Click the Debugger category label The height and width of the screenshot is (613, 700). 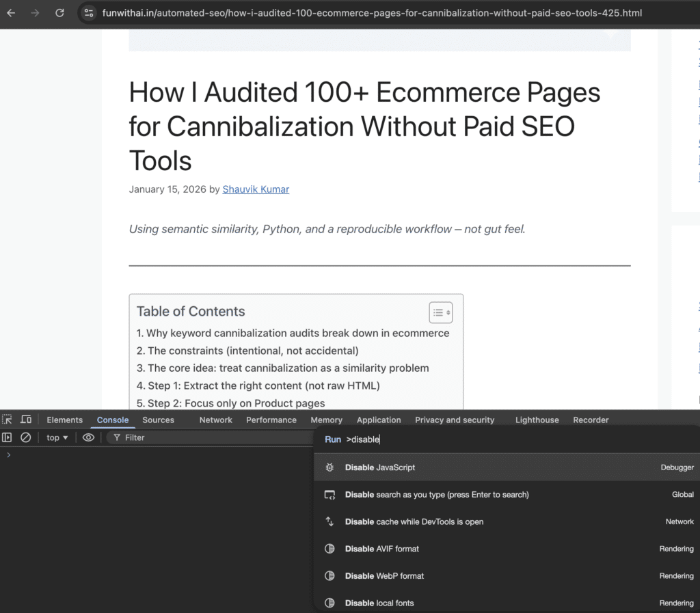pyautogui.click(x=677, y=467)
